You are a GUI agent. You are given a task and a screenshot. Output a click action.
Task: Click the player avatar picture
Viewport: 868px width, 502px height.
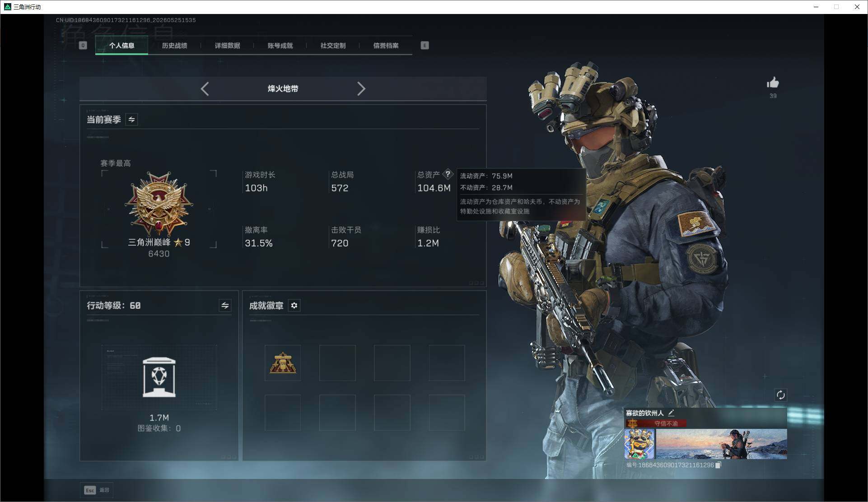(x=639, y=444)
